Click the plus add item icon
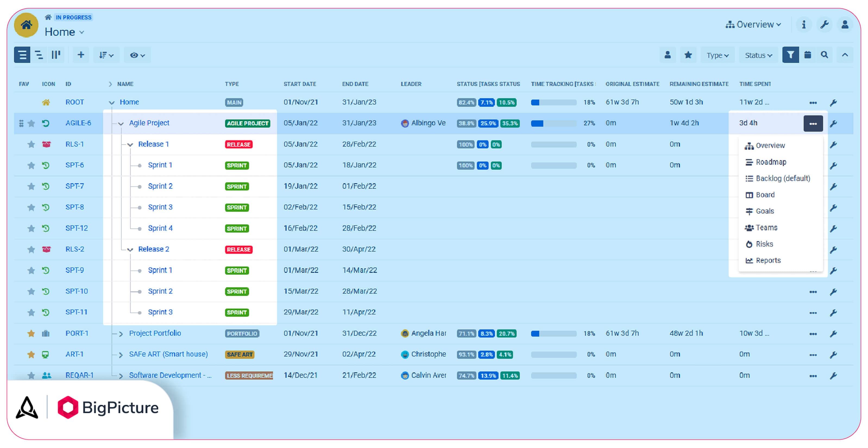This screenshot has width=868, height=448. 81,55
